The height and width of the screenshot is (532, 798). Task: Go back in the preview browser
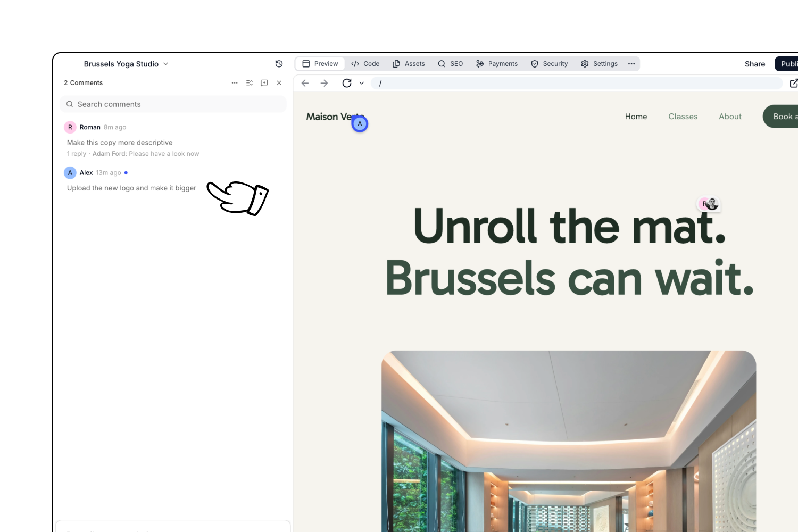305,83
